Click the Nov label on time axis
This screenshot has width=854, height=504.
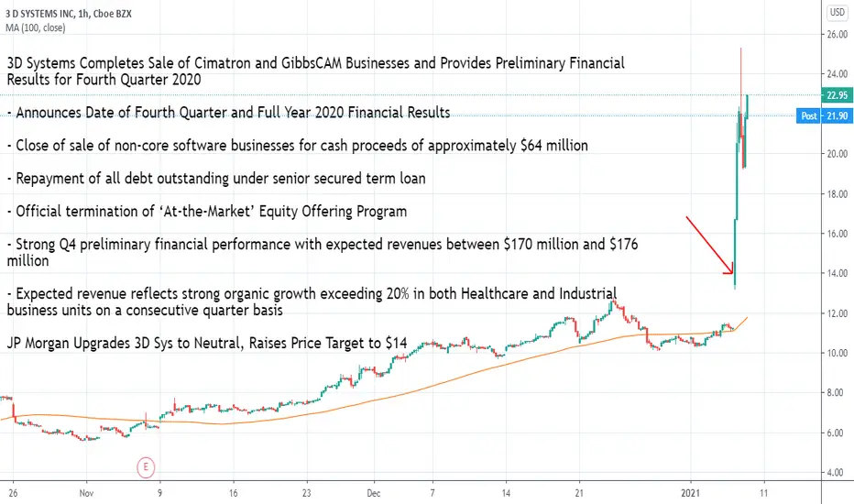(x=86, y=493)
